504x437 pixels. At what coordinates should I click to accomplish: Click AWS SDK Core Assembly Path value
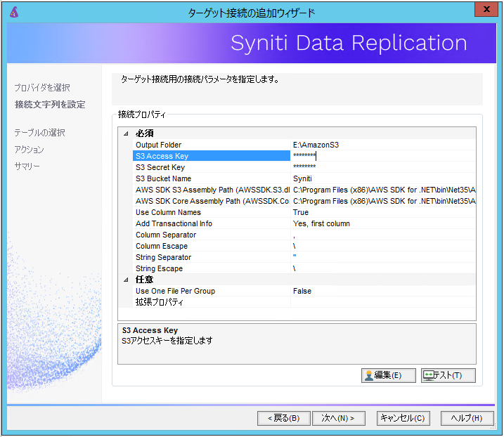(383, 201)
